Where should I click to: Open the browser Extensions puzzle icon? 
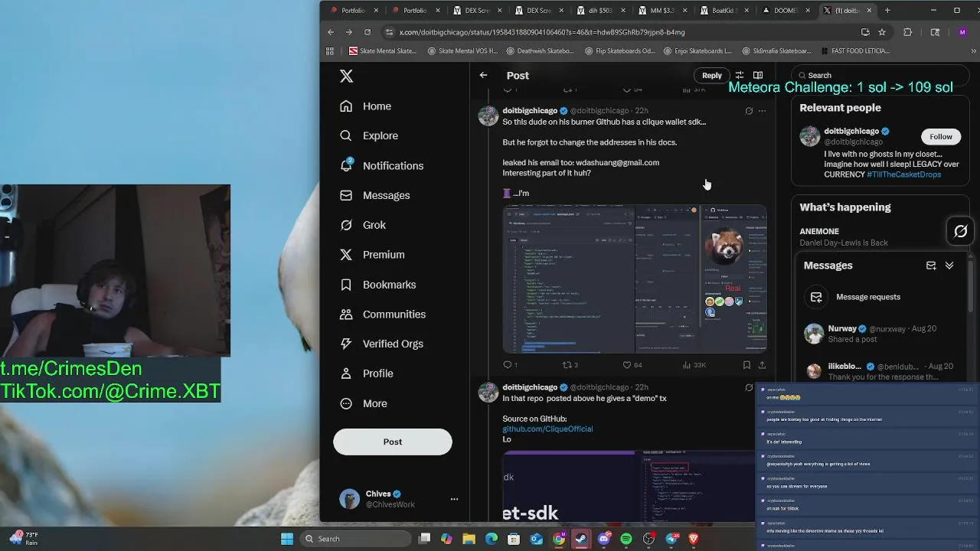(908, 32)
